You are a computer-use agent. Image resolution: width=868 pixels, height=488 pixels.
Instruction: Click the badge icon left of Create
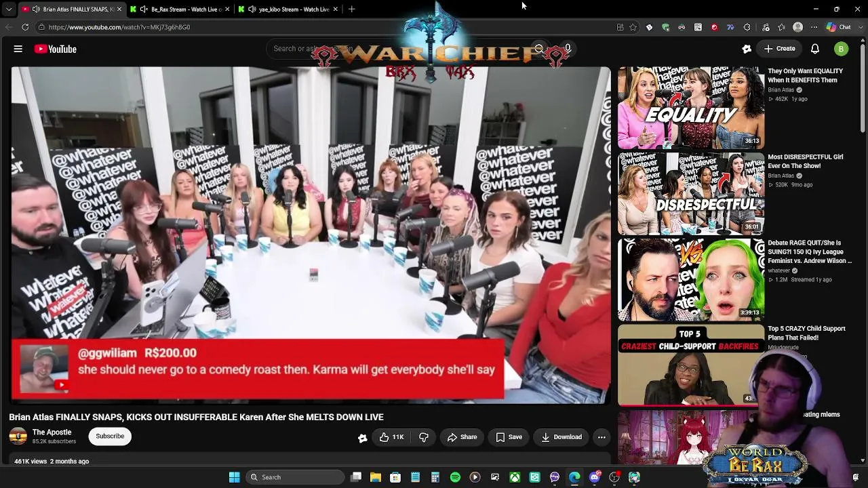coord(747,49)
